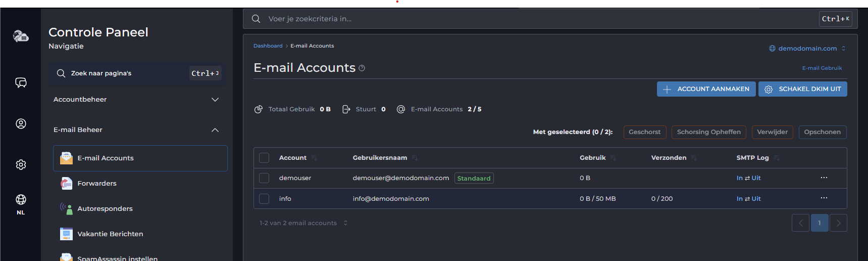The height and width of the screenshot is (261, 868).
Task: Tick the select-all checkbox in table header
Action: tap(264, 158)
